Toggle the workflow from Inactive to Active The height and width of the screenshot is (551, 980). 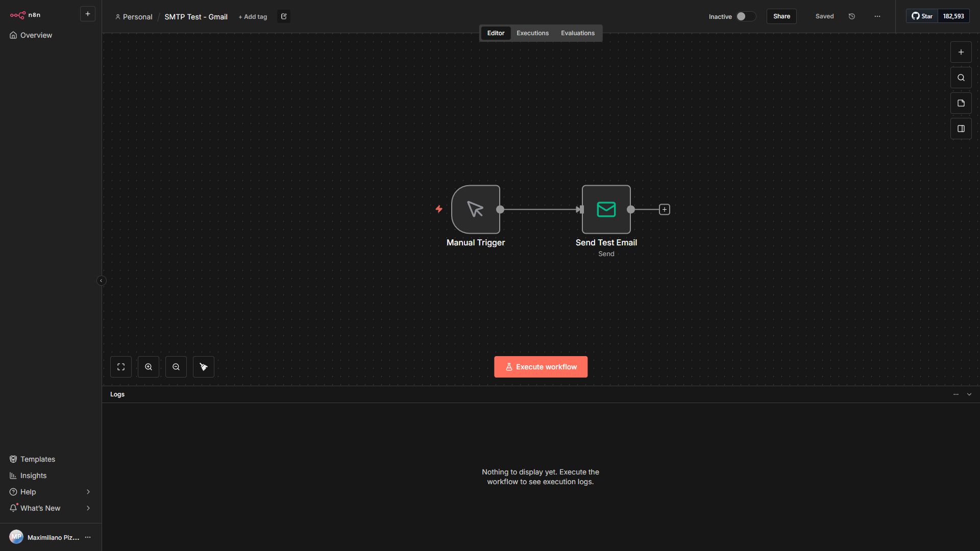click(745, 16)
